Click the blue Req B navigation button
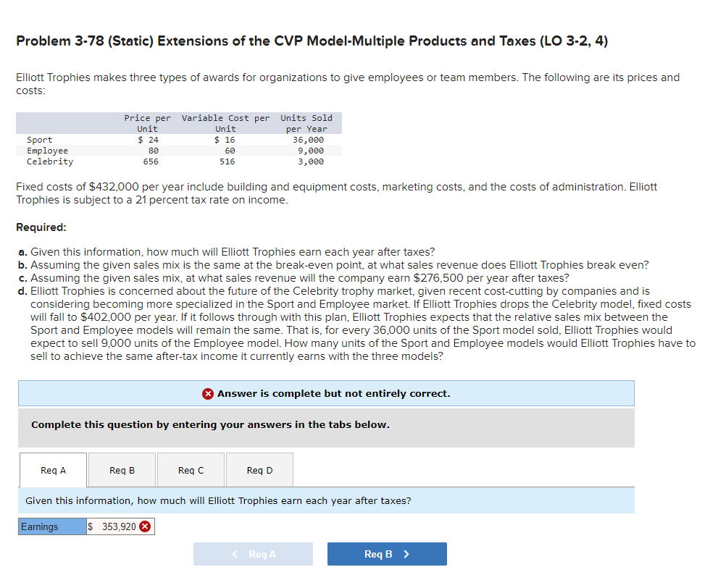The height and width of the screenshot is (588, 718). click(x=387, y=554)
